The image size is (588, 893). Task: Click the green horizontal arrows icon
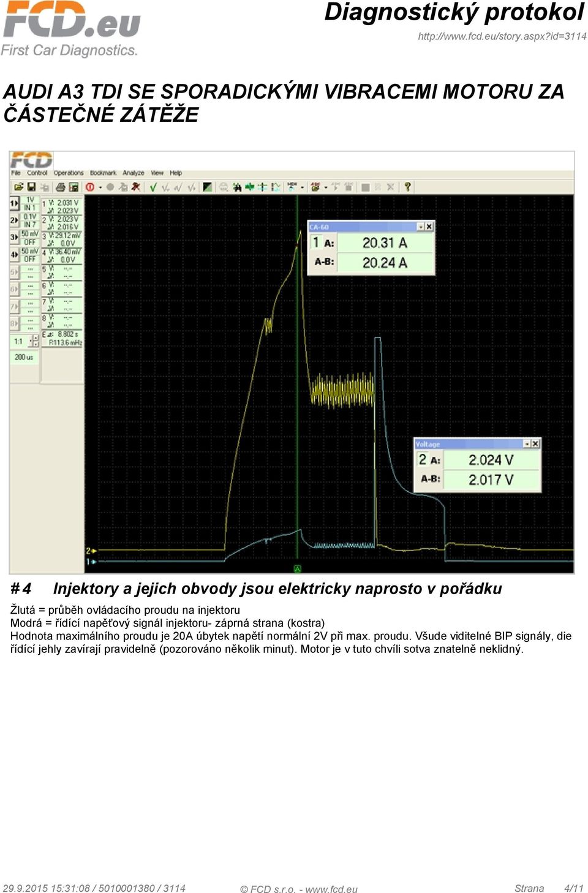click(249, 187)
